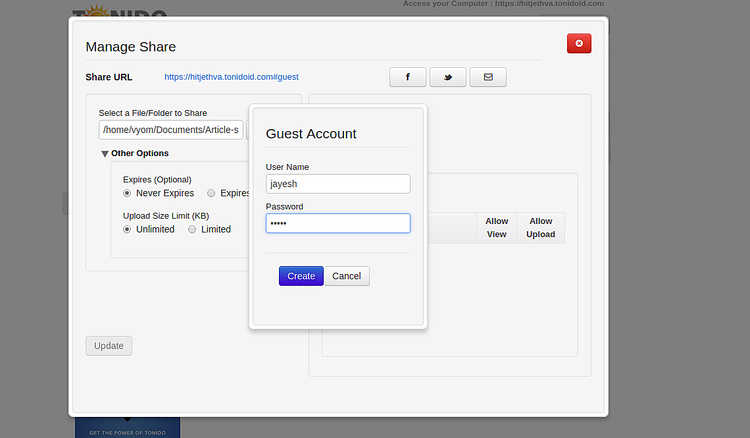Share link via Twitter icon
This screenshot has width=750, height=438.
[447, 77]
